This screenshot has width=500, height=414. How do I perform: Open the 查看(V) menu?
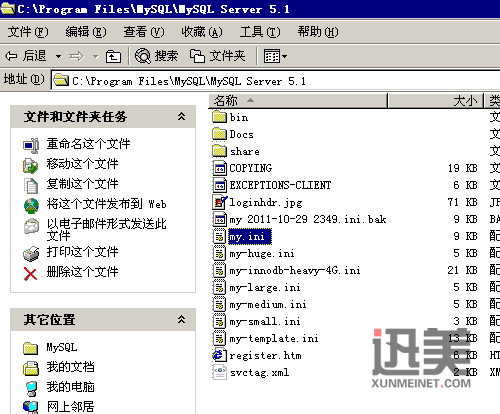pos(144,32)
